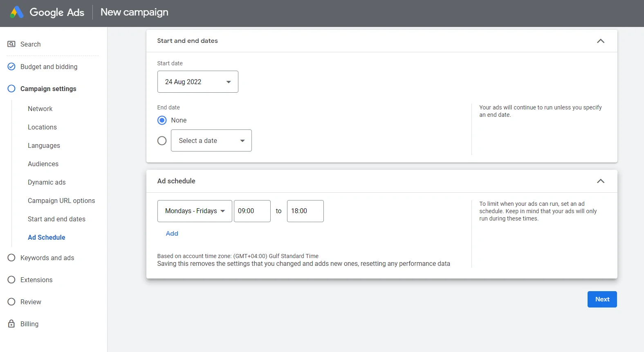Click the ad schedule help text on right

tap(538, 211)
